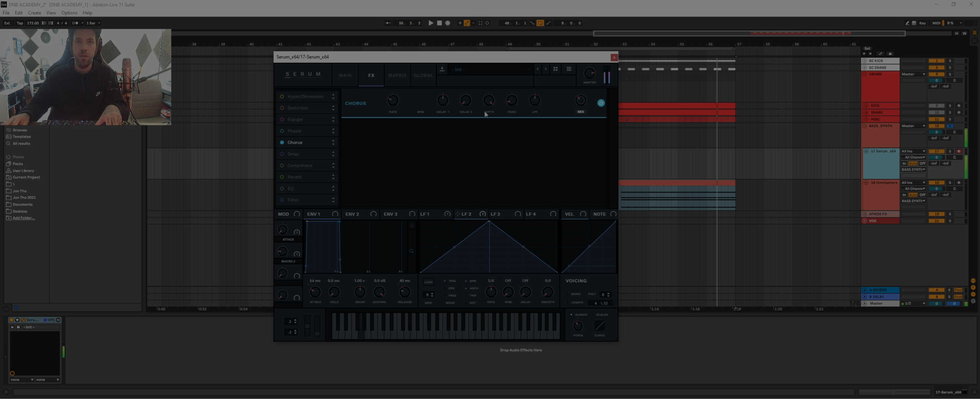The image size is (980, 399).
Task: Switch to the Serum GLOBAL tab
Action: 423,75
